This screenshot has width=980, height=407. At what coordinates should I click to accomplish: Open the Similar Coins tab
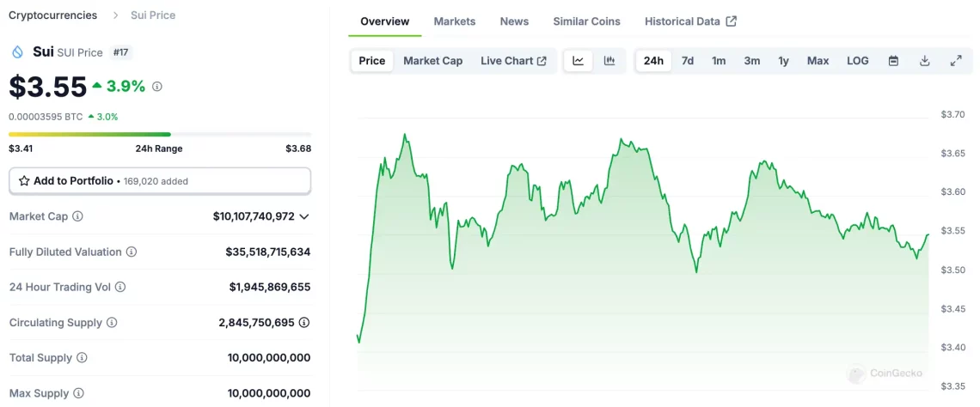coord(587,21)
